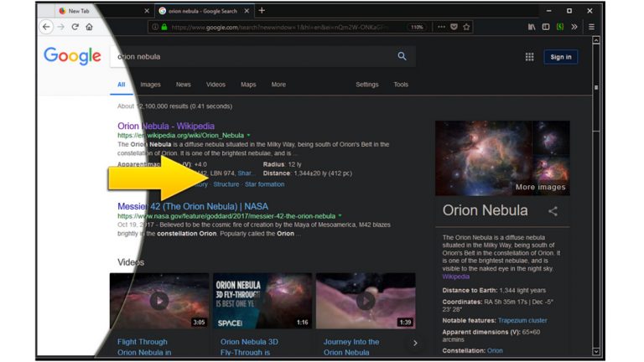The width and height of the screenshot is (644, 362).
Task: Click the Google logo
Action: (72, 56)
